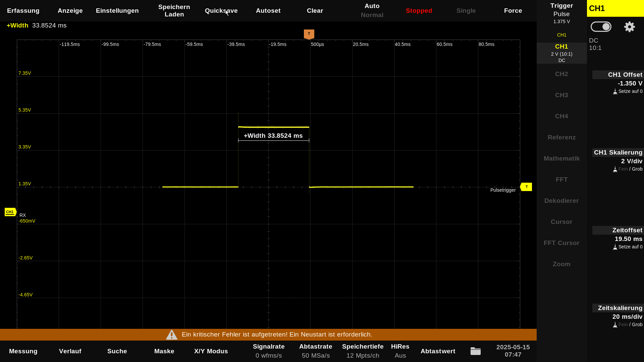Screen dimensions: 644x362
Task: Toggle Fein/Grob for Zeitskalierung
Action: point(627,324)
